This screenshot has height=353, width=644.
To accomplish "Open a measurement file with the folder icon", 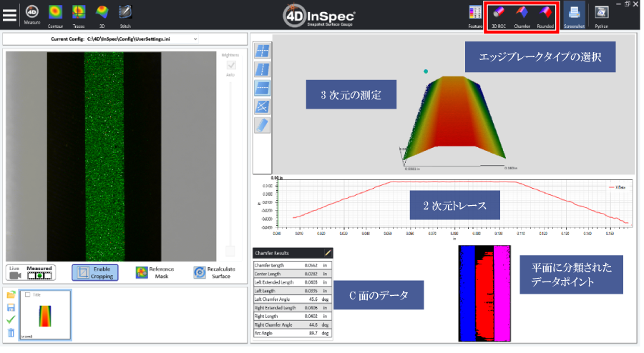I will pos(11,295).
